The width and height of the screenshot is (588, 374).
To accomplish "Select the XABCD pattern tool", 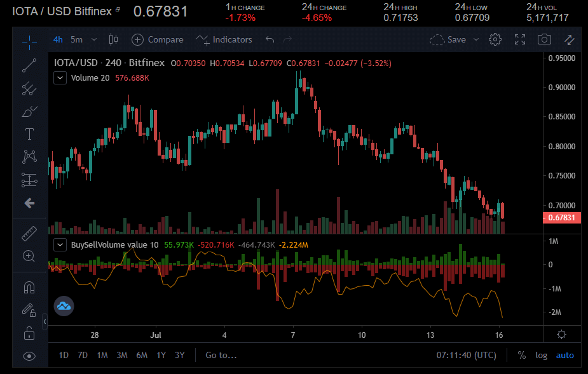I will (x=29, y=157).
